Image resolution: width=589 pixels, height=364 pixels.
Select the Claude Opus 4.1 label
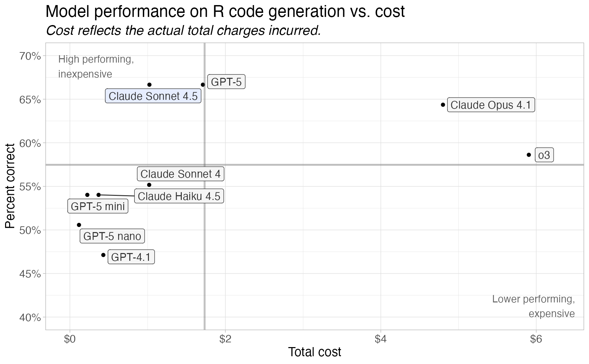tap(491, 105)
